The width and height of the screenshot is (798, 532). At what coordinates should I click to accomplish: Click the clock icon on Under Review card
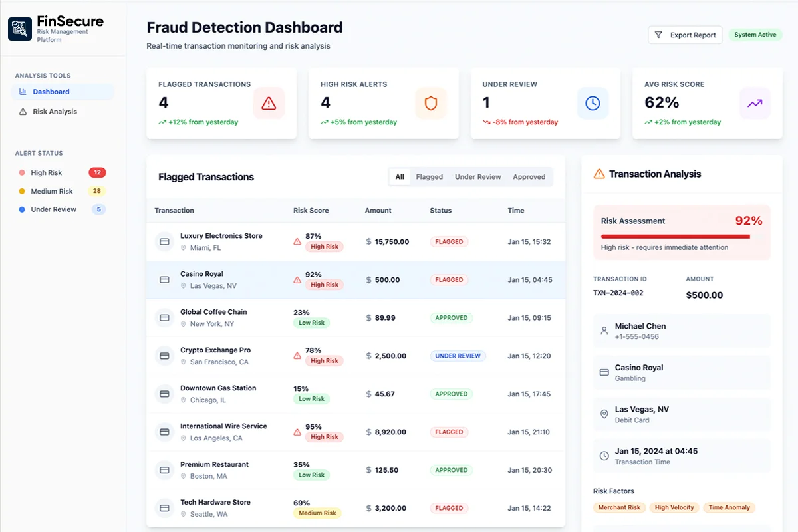point(593,103)
